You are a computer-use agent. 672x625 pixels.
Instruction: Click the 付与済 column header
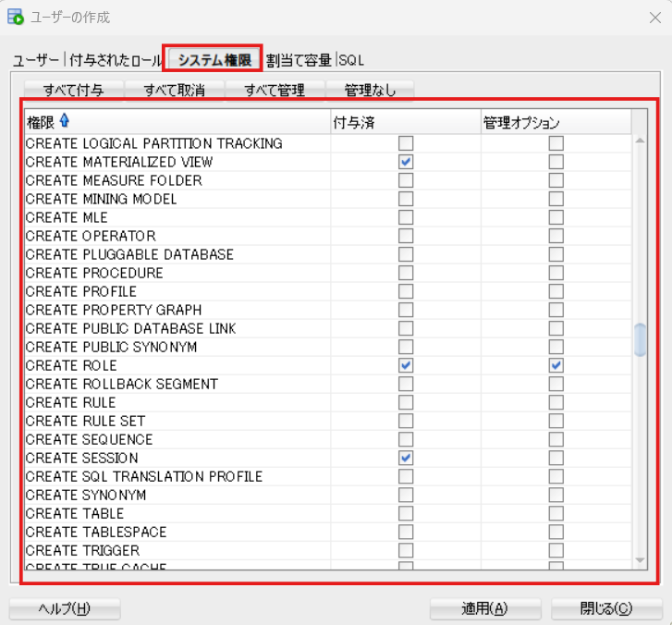coord(406,123)
